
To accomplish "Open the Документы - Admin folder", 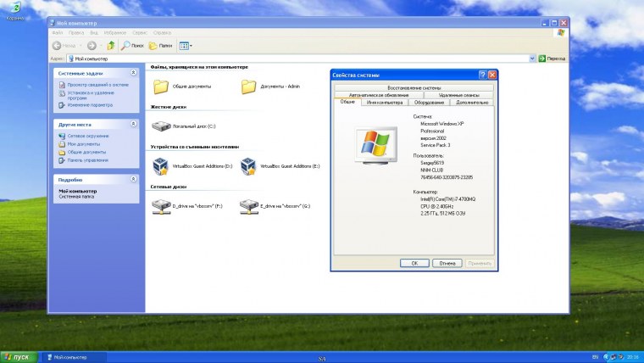I will pos(248,87).
